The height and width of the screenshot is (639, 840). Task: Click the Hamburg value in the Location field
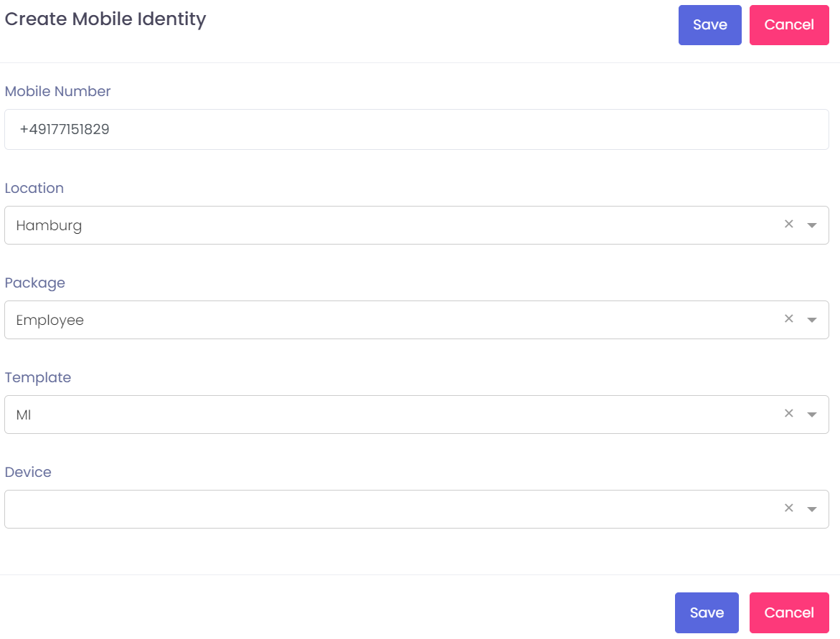[x=49, y=225]
